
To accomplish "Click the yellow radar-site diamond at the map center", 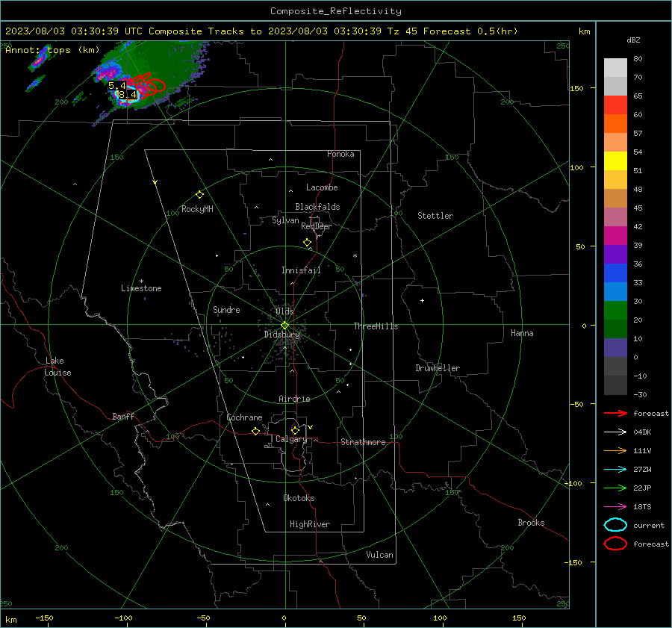I will point(285,325).
